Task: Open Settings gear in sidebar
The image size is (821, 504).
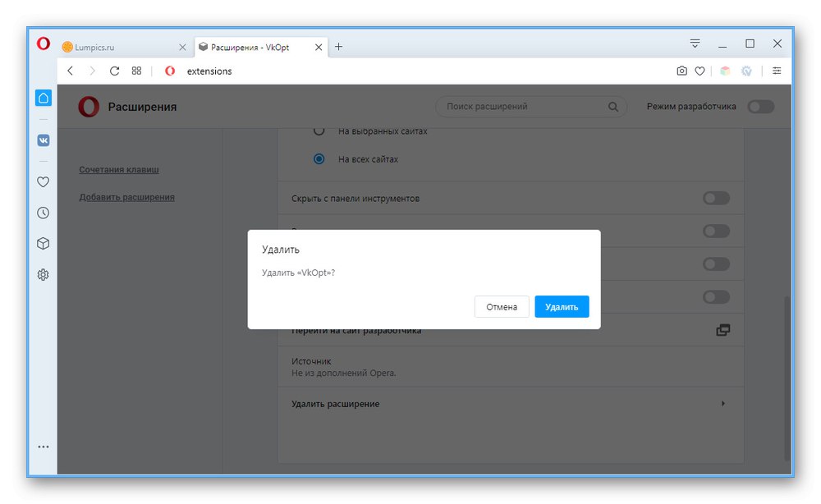Action: 44,274
